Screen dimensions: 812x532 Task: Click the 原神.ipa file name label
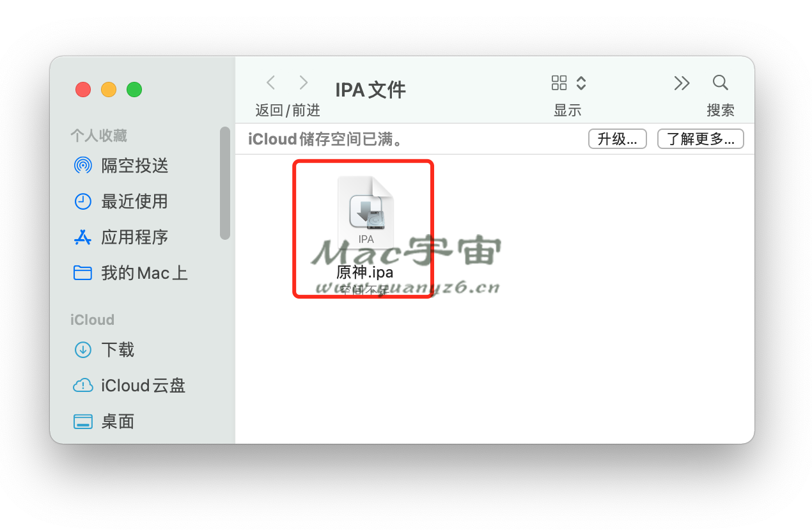tap(364, 272)
